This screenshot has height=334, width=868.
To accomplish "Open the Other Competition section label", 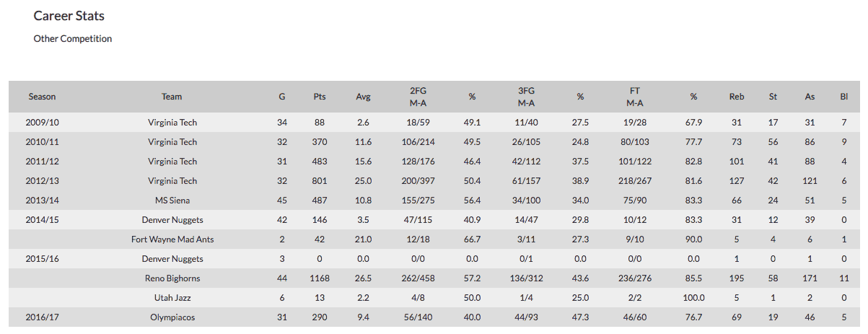I will 73,39.
